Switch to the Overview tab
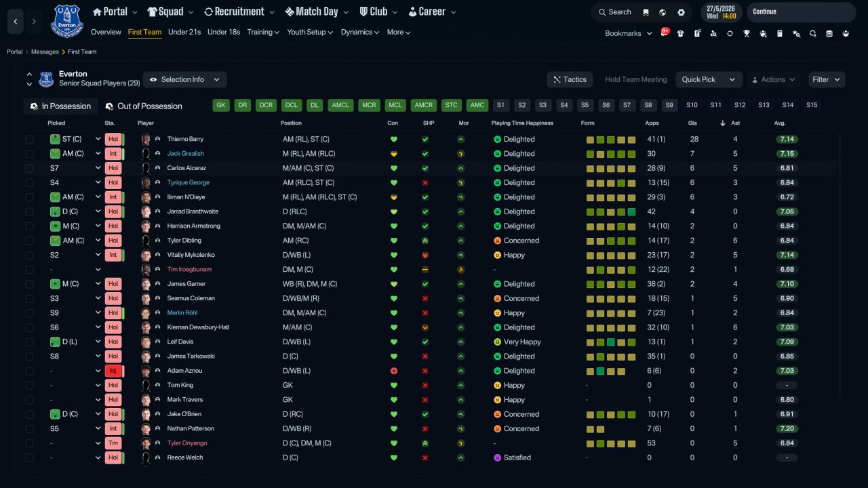The height and width of the screenshot is (488, 868). [x=106, y=32]
